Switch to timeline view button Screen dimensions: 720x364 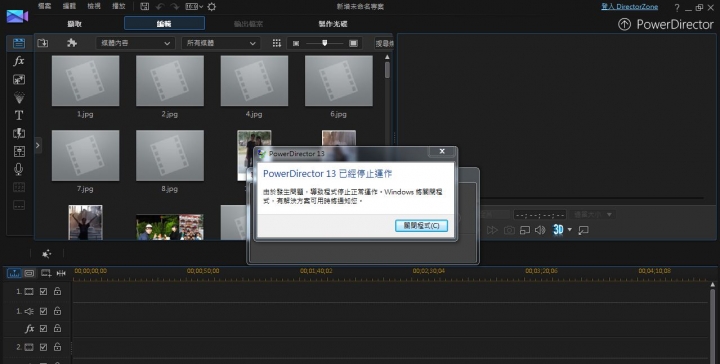(x=14, y=273)
